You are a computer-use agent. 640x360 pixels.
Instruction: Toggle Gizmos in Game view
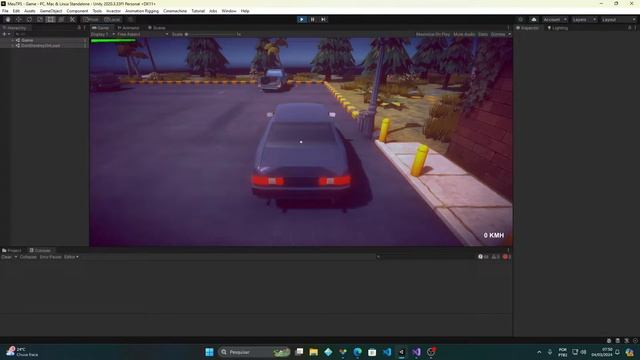click(x=498, y=34)
